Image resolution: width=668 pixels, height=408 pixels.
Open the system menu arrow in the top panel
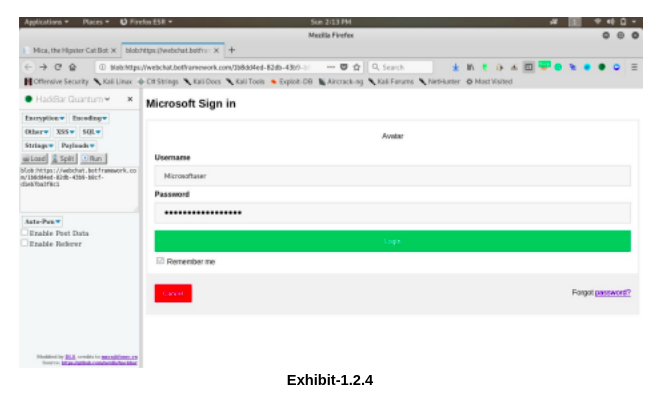(x=634, y=22)
